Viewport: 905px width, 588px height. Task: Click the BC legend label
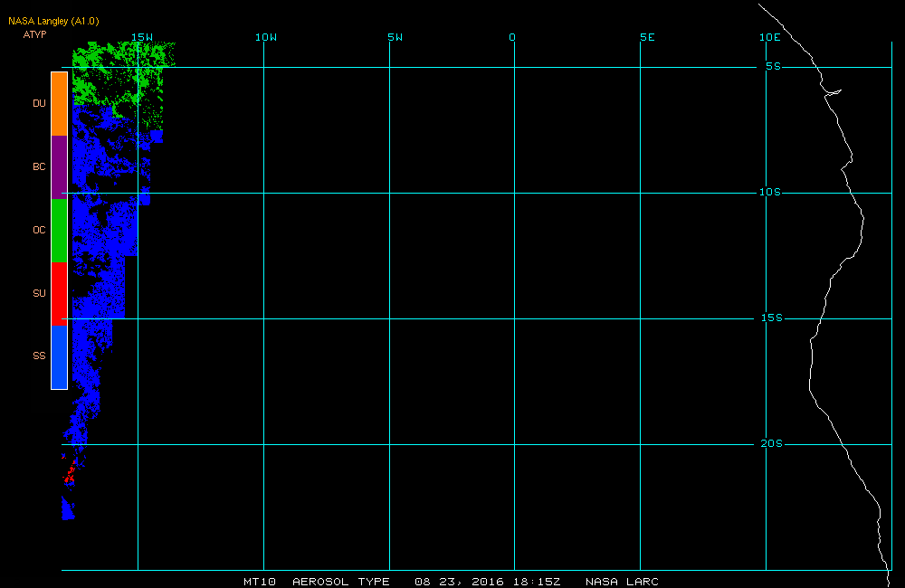[39, 166]
